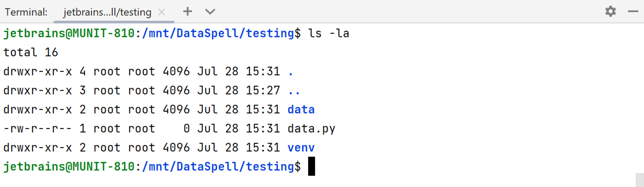The image size is (644, 187).
Task: Click the blue data directory name
Action: pos(301,109)
